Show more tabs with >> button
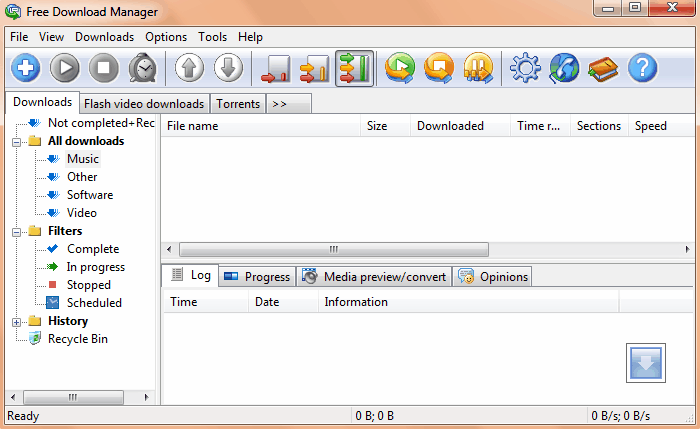Screen dimensions: 700x429 (289, 104)
